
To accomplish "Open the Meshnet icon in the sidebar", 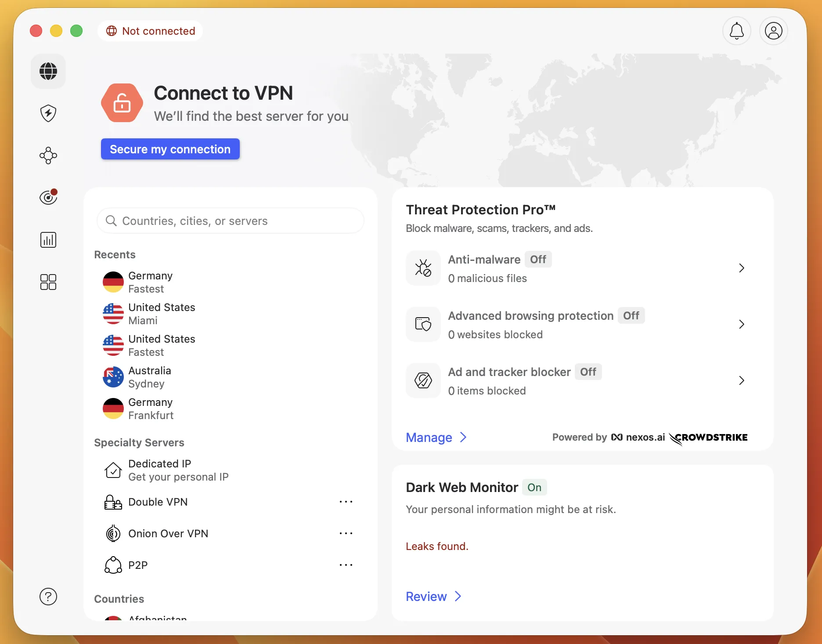I will pos(48,155).
